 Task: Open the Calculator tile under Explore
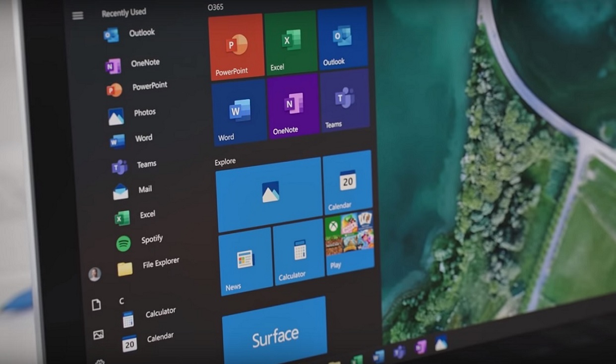click(299, 252)
